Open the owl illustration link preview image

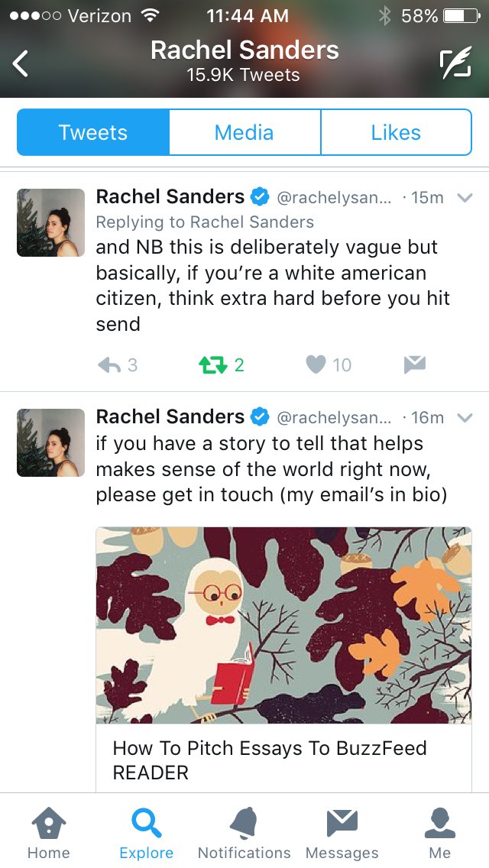coord(283,625)
